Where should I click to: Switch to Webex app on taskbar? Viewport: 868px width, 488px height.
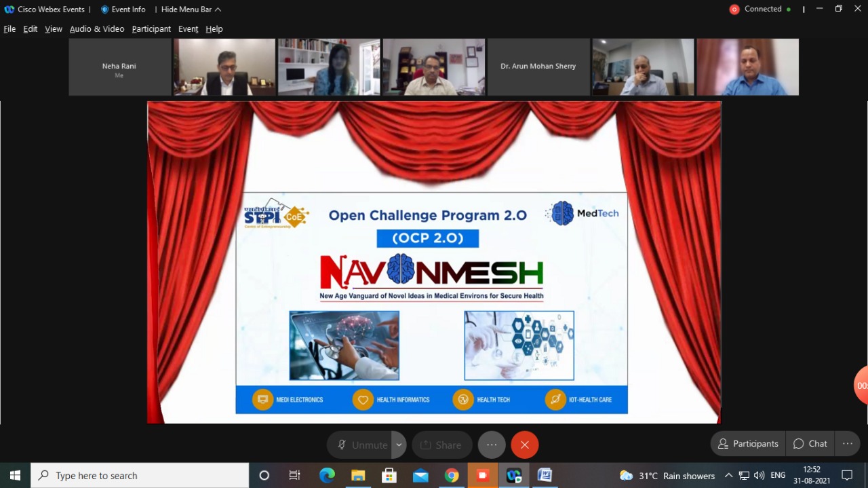coord(514,475)
